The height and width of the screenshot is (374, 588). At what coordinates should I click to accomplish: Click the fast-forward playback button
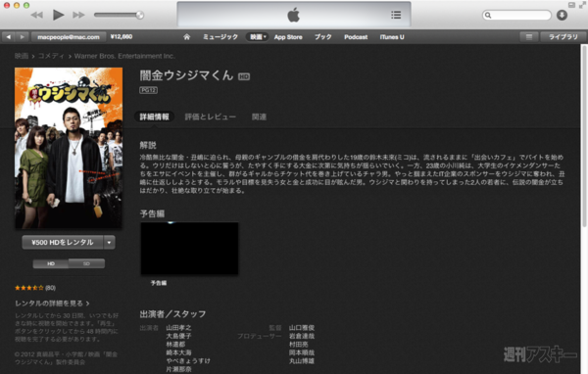78,15
